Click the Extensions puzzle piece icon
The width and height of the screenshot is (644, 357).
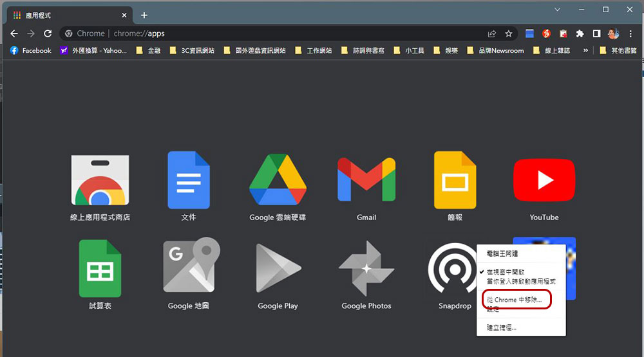click(580, 33)
